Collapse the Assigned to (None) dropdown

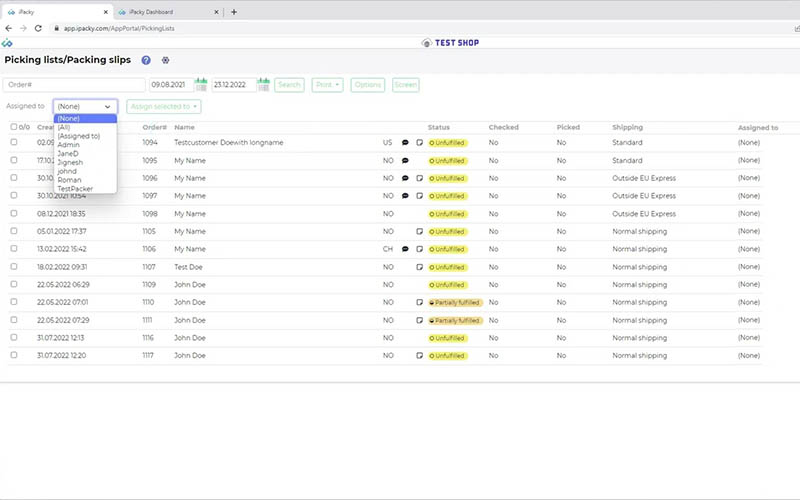[85, 107]
